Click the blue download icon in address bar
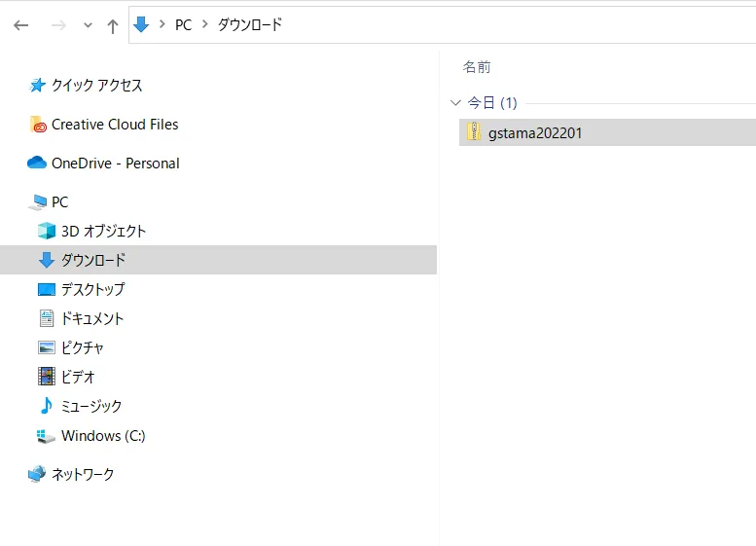The height and width of the screenshot is (546, 756). 141,25
